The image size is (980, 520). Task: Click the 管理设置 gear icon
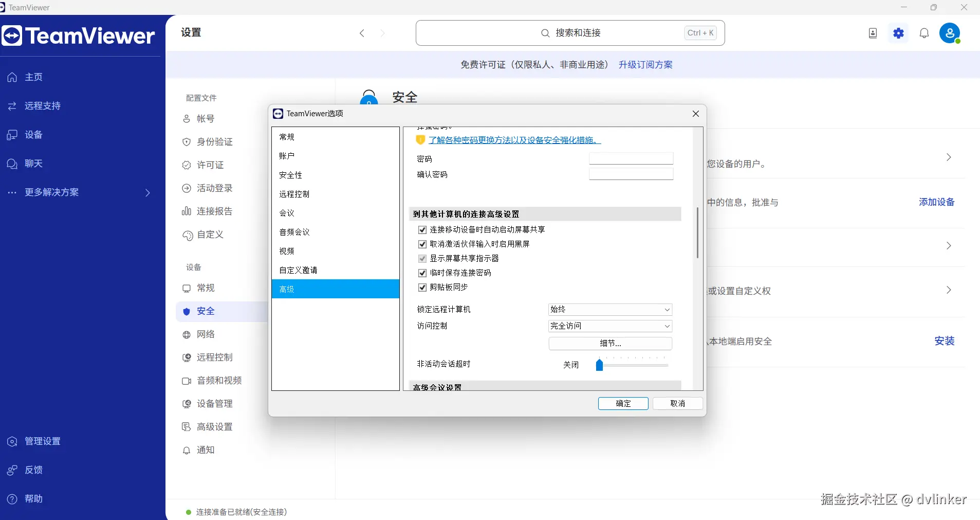click(x=12, y=441)
